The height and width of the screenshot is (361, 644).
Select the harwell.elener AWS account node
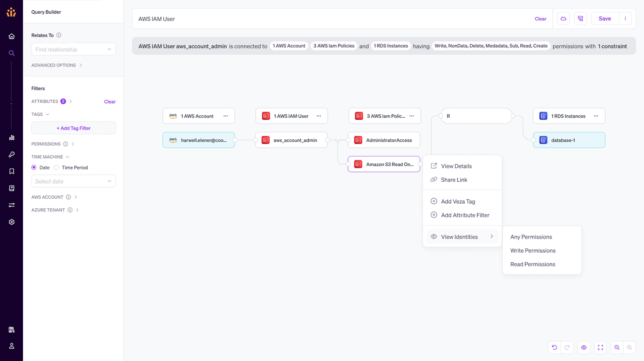tap(199, 140)
